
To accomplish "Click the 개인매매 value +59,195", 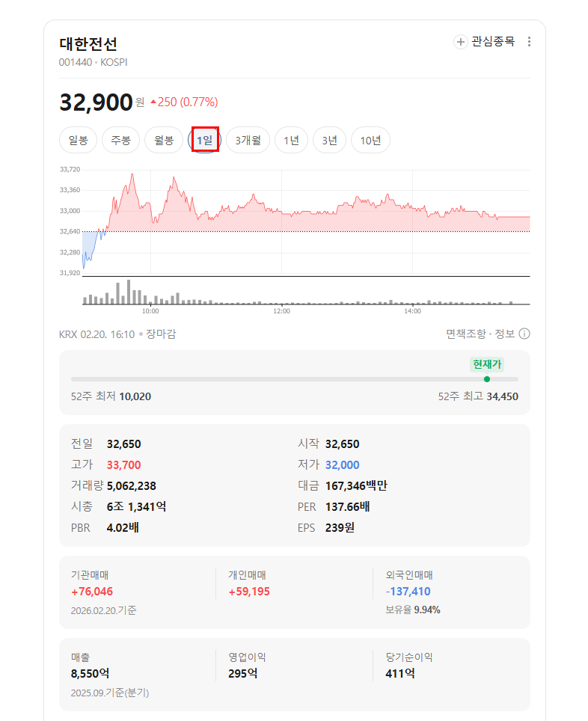I will (249, 592).
